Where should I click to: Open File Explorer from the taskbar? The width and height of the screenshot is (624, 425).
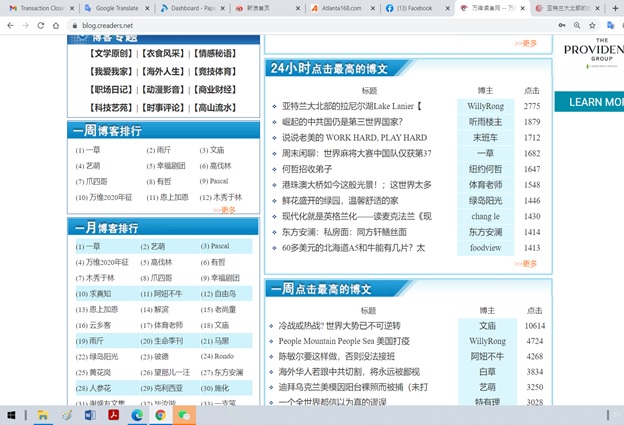click(43, 414)
